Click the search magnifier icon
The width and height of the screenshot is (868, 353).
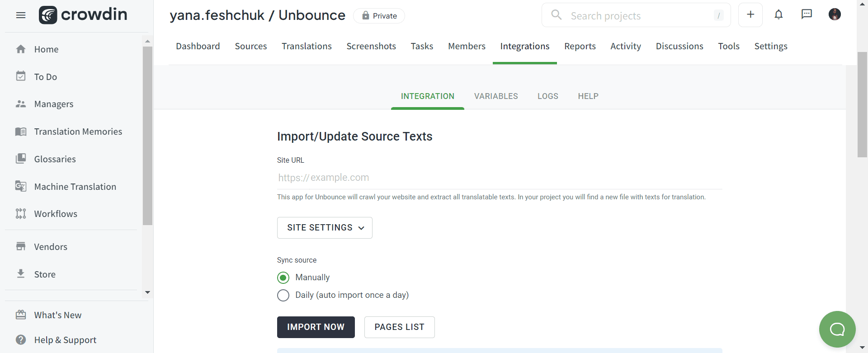557,15
